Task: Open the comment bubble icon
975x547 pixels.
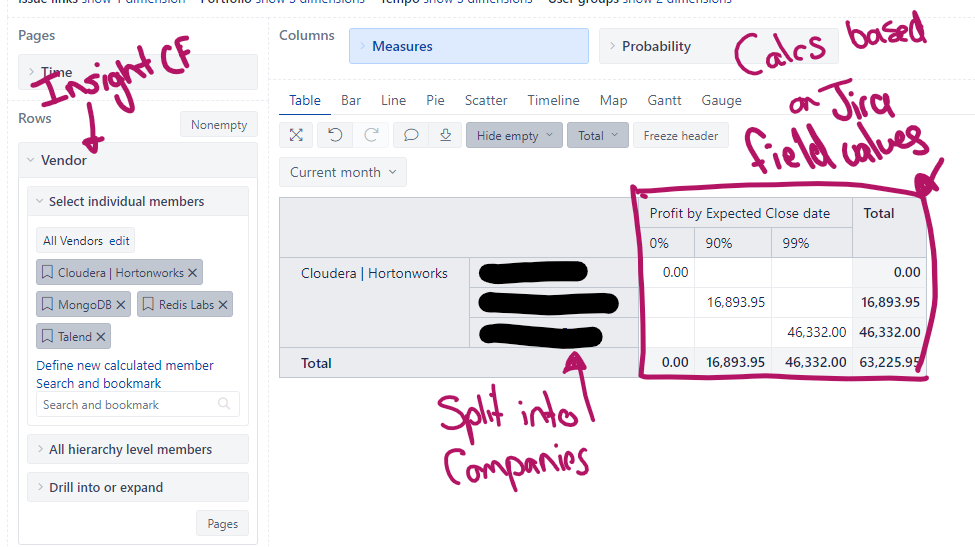Action: (x=411, y=136)
